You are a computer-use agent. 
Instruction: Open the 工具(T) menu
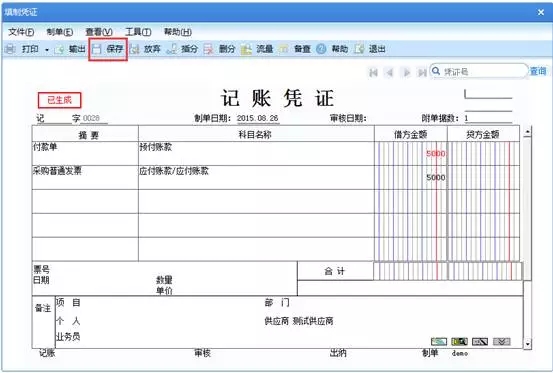pyautogui.click(x=138, y=32)
